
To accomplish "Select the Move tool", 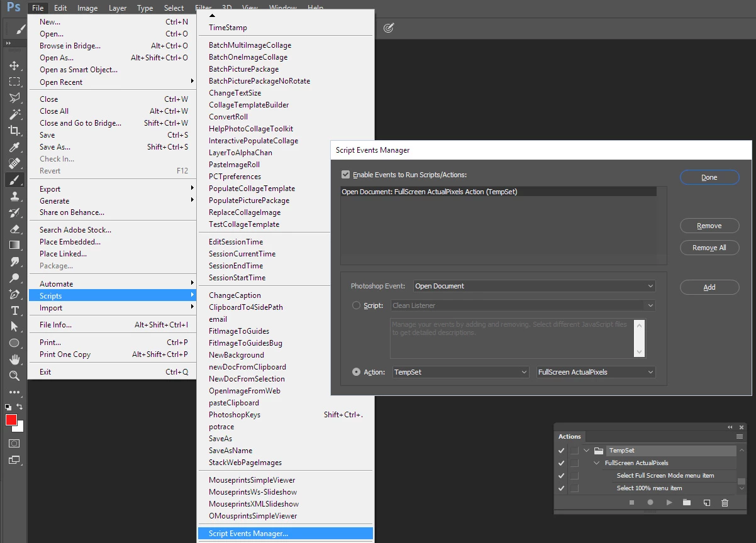I will click(x=14, y=65).
